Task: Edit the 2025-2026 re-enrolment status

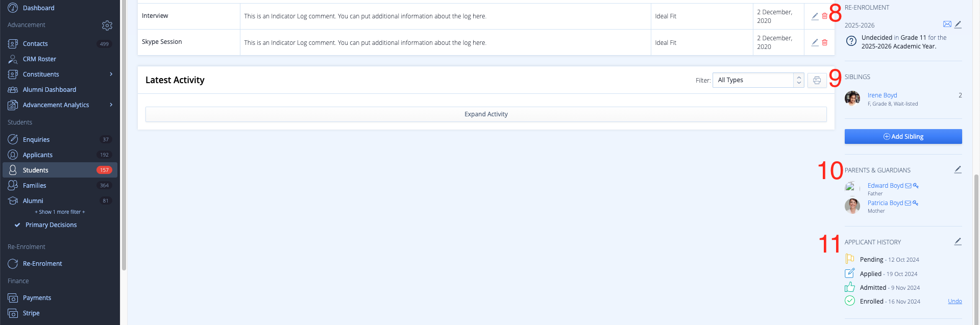Action: [958, 24]
